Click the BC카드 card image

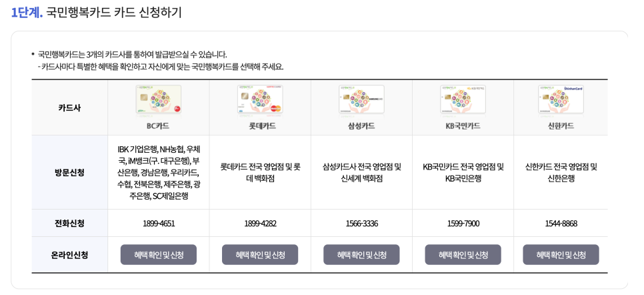pos(159,99)
